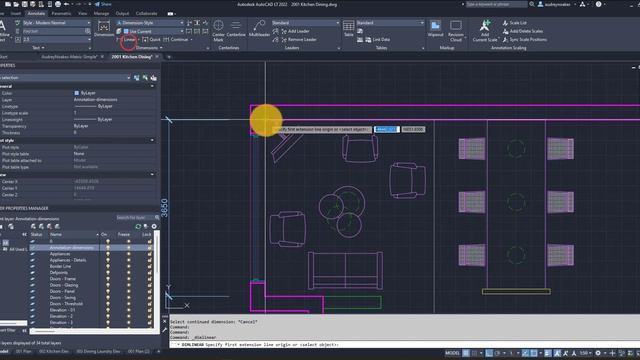Viewport: 640px width, 360px height.
Task: Click the large Dimension tool
Action: (104, 29)
